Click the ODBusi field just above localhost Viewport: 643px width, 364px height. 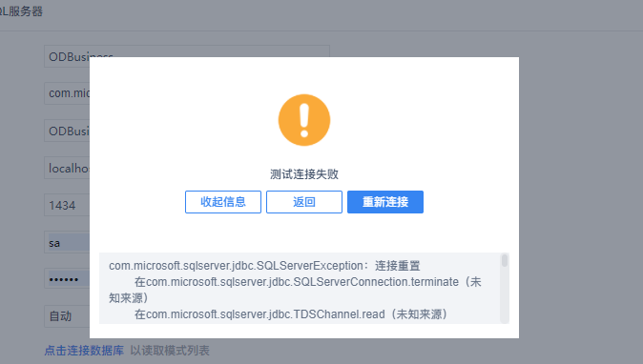point(67,131)
